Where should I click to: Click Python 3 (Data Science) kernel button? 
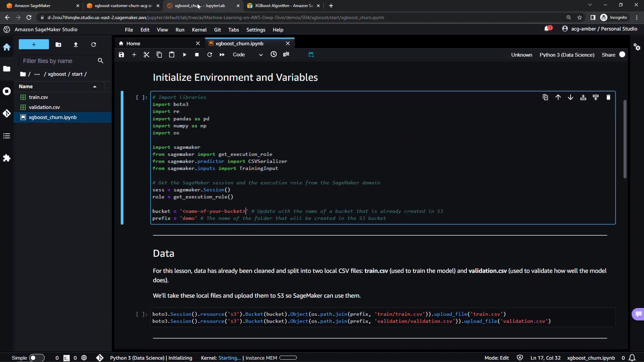coord(567,55)
